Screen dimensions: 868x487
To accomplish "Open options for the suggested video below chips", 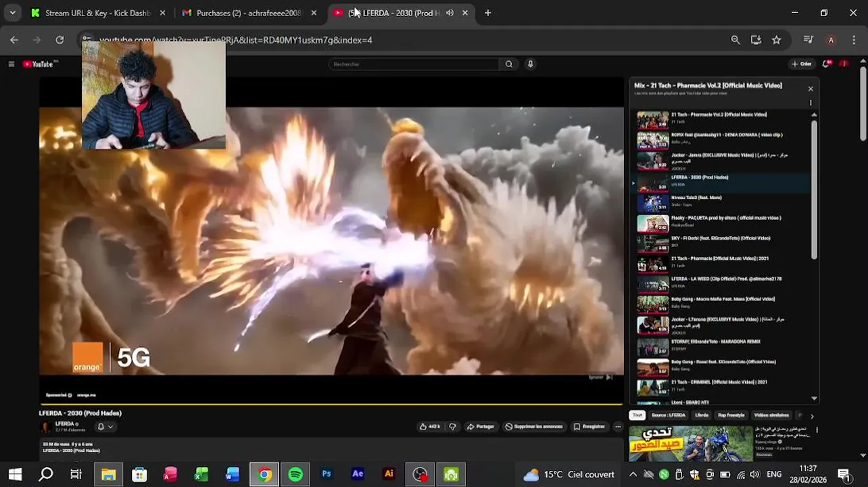I will click(817, 430).
